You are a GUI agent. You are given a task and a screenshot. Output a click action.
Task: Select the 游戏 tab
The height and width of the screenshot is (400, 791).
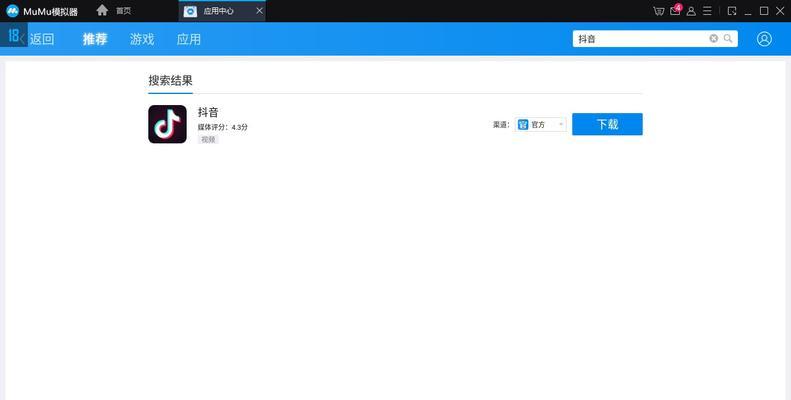(x=142, y=39)
